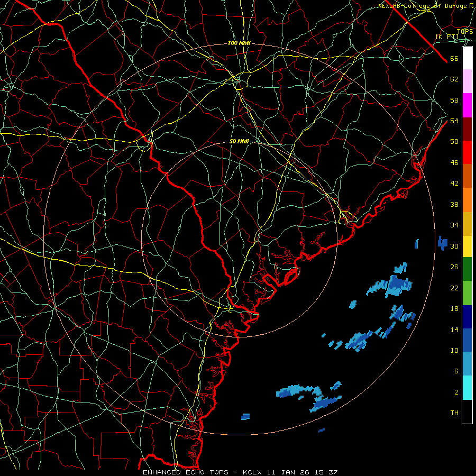
Task: Click the medium blue 10–14 kft legend swatch
Action: [467, 340]
